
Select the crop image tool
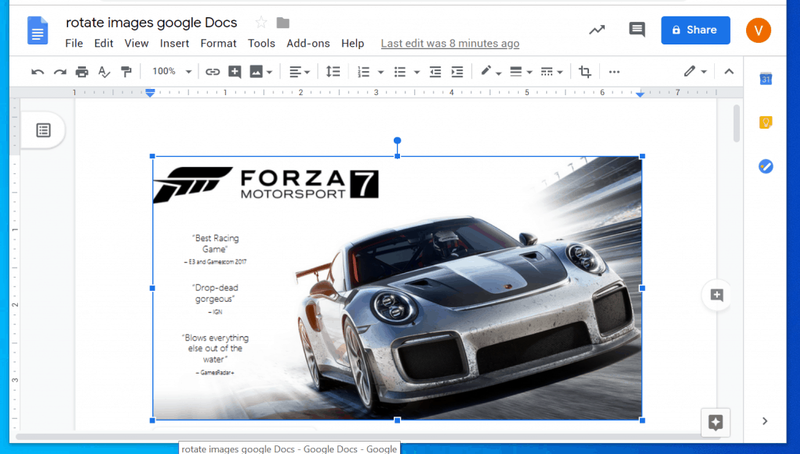point(585,72)
